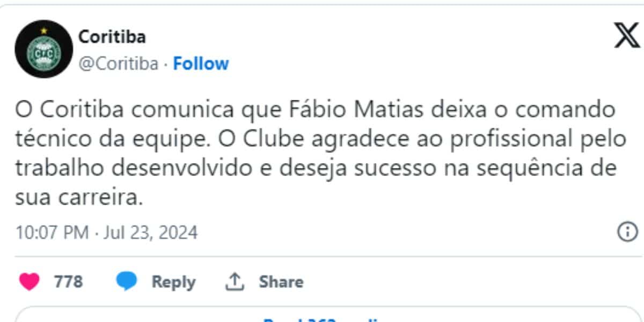View the 778 likes count
Viewport: 644px width, 322px height.
[68, 282]
